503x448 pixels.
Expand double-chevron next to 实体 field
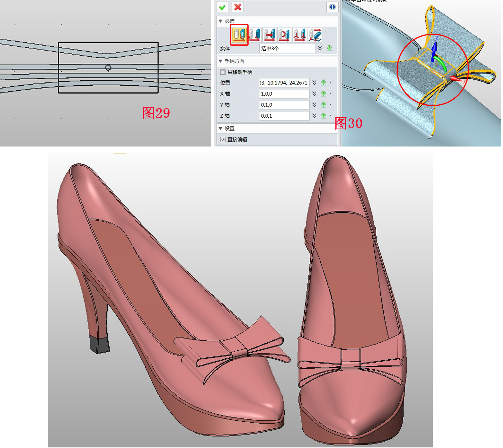pos(320,48)
